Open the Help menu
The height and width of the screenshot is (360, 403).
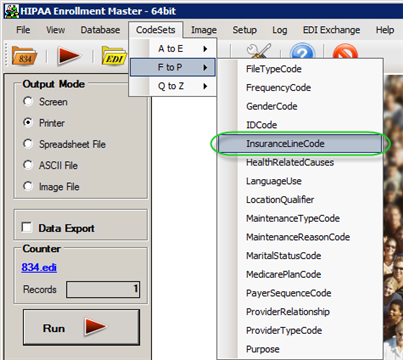(x=385, y=30)
